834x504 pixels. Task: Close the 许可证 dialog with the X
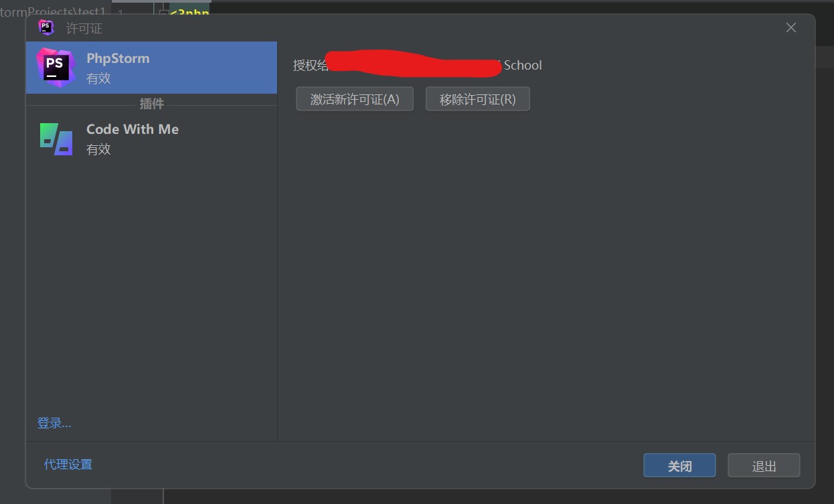click(790, 27)
